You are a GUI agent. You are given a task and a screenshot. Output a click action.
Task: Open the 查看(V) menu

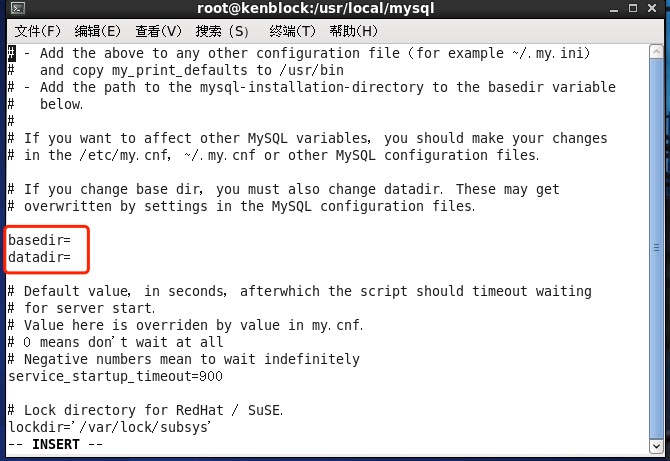tap(158, 31)
